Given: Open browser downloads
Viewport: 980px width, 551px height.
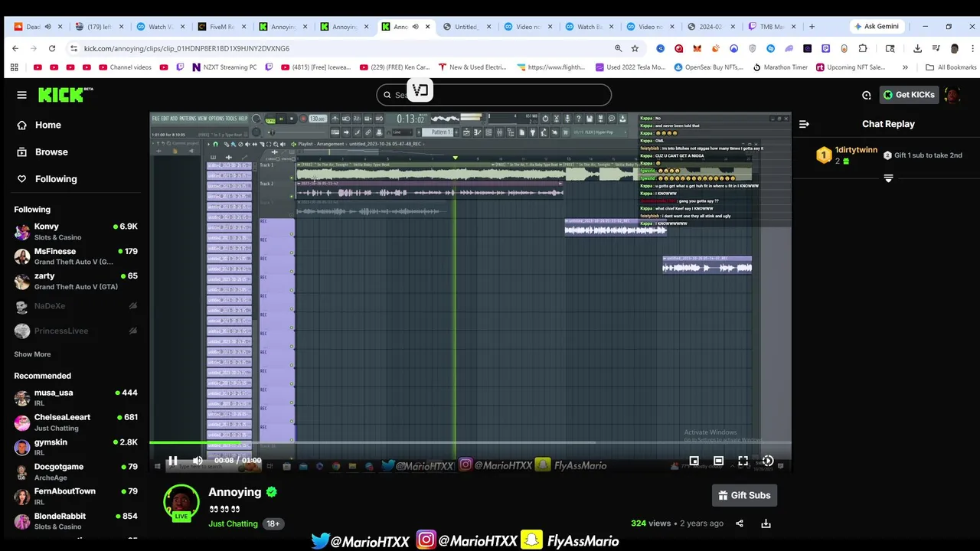Looking at the screenshot, I should [917, 48].
